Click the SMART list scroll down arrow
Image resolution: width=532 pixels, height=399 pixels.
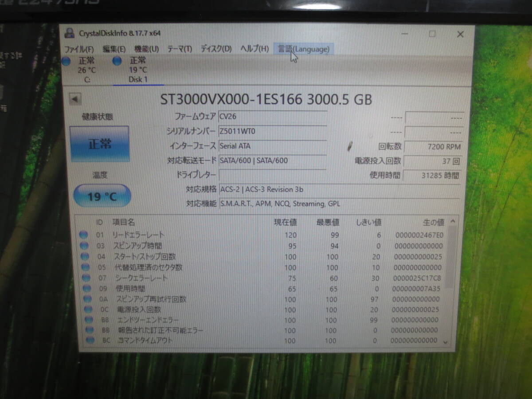pyautogui.click(x=446, y=342)
